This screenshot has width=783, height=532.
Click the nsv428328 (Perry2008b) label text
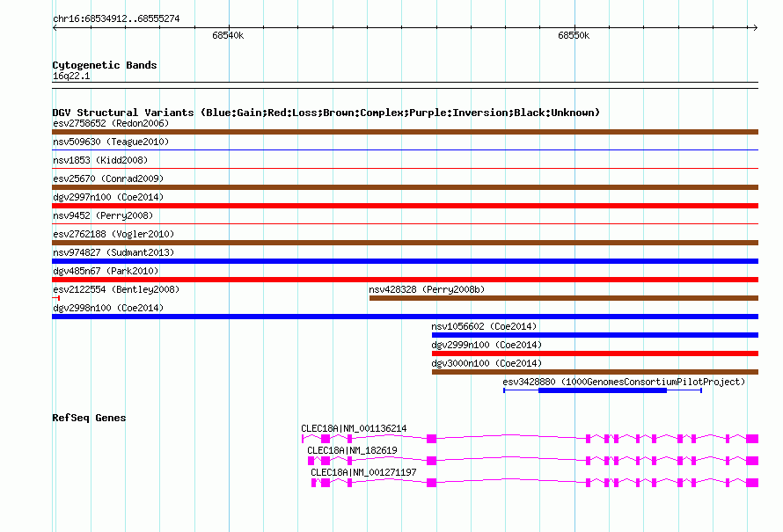coord(427,289)
